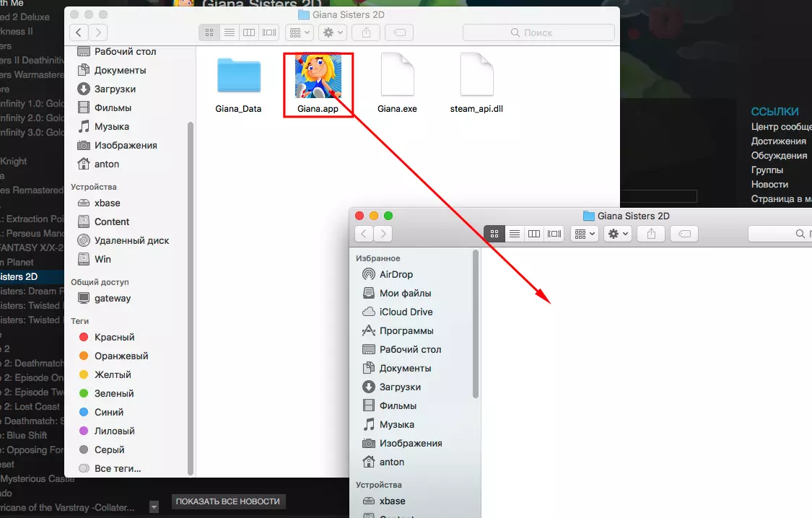Go forward in the back Finder window

(98, 32)
